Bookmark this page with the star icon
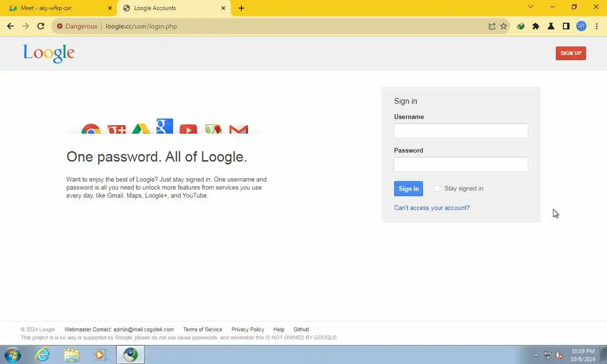Screen dimensions: 607x364 (504, 27)
